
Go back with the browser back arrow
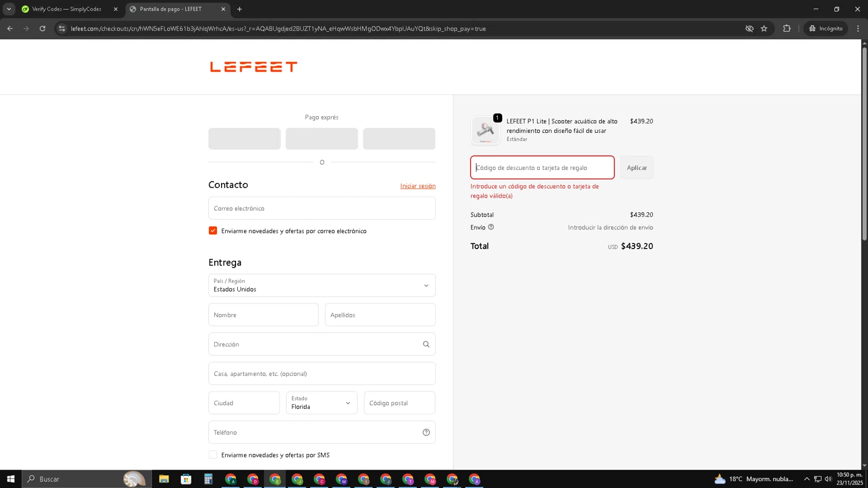(10, 28)
